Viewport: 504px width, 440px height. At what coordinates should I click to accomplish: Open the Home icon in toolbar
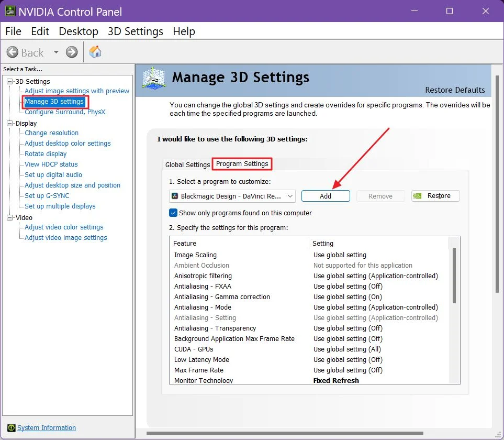click(x=95, y=51)
